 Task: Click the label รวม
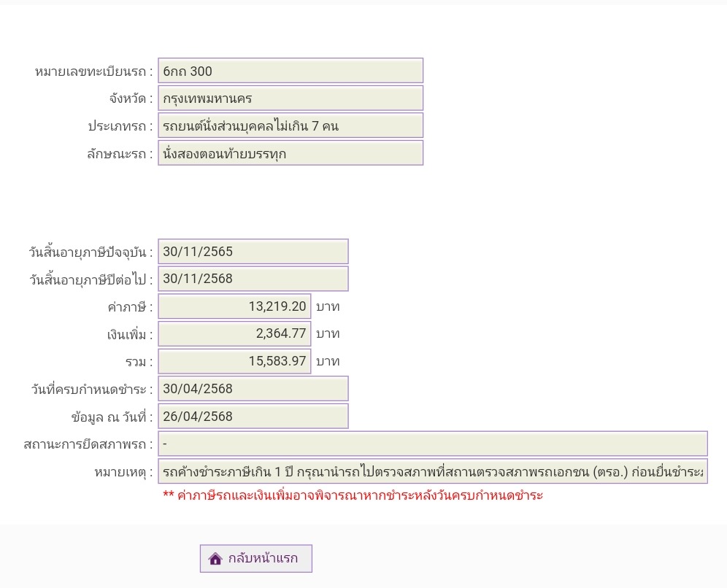pyautogui.click(x=139, y=362)
